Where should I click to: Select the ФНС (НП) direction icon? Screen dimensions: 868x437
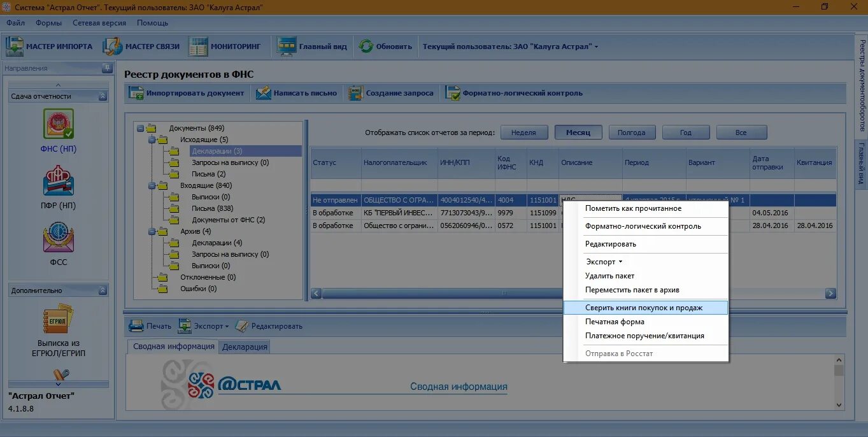58,124
